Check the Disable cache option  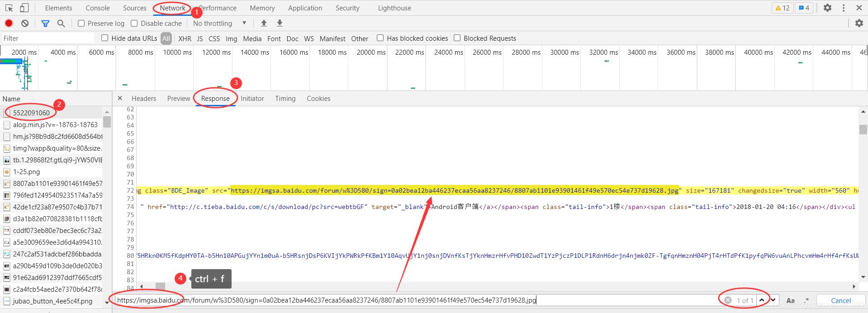[134, 24]
